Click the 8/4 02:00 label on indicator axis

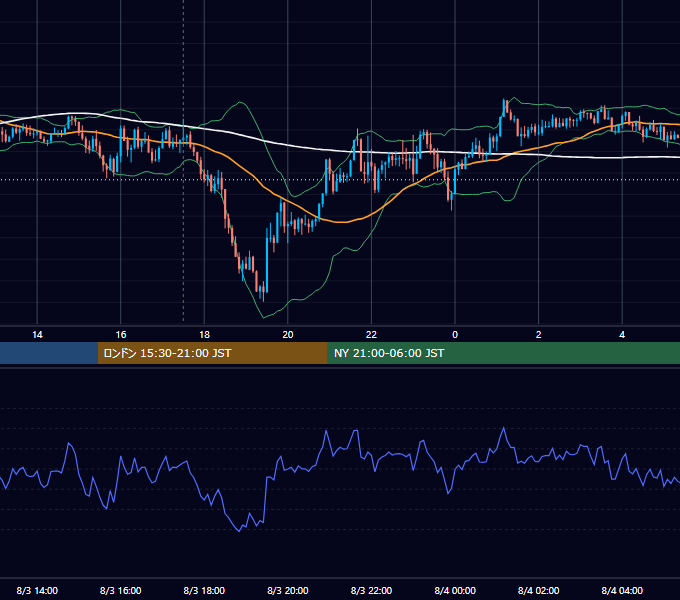(x=539, y=590)
